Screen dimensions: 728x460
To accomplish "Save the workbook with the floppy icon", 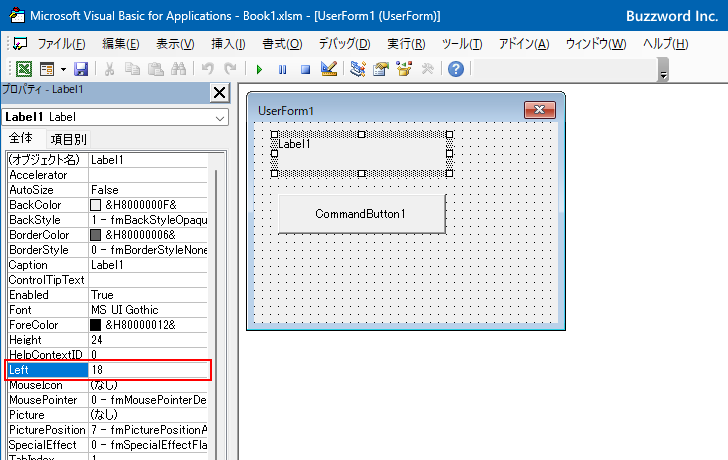I will tap(81, 69).
